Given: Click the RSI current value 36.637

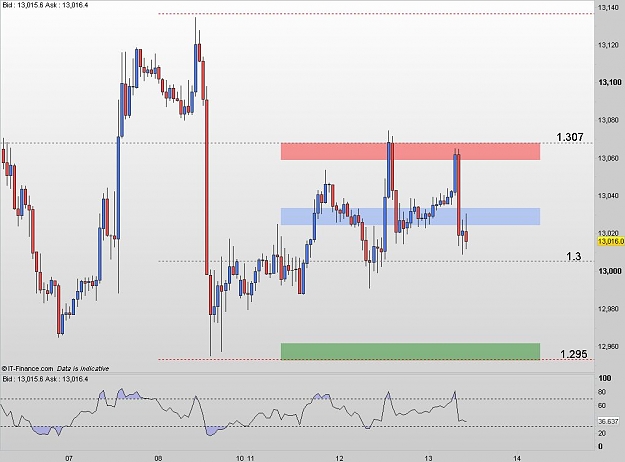Looking at the screenshot, I should tap(608, 421).
